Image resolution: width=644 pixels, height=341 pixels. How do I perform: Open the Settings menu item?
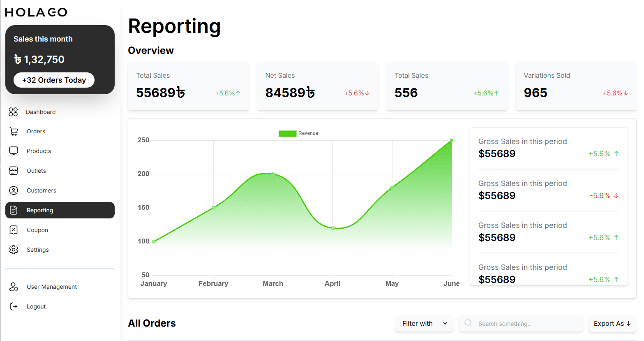tap(60, 250)
